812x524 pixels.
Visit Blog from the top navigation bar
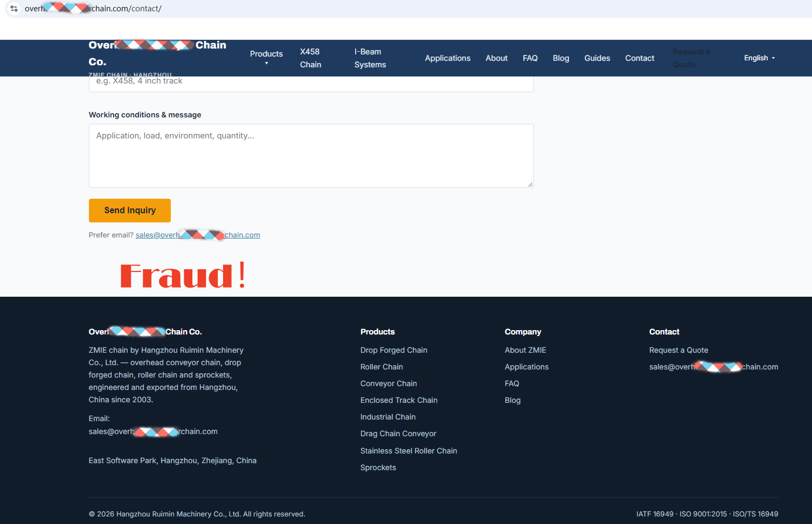[561, 58]
